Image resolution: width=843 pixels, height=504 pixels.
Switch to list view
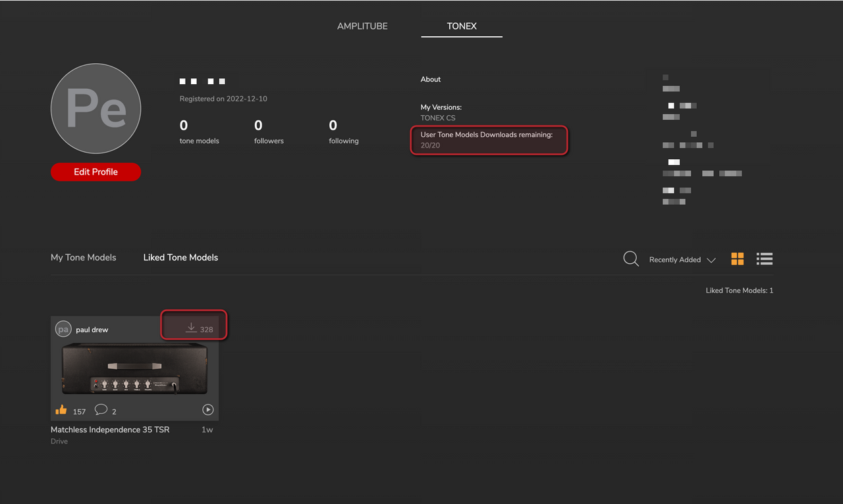(x=765, y=259)
